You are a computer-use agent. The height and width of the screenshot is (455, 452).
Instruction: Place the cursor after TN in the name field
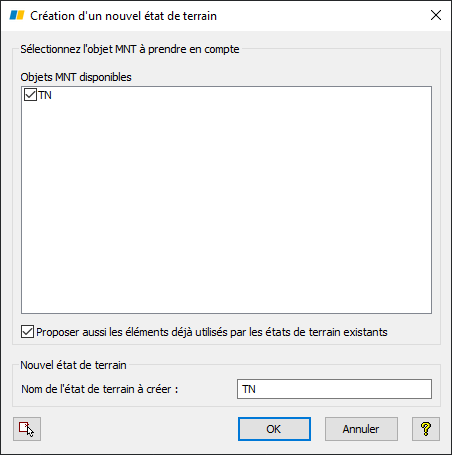pos(257,389)
